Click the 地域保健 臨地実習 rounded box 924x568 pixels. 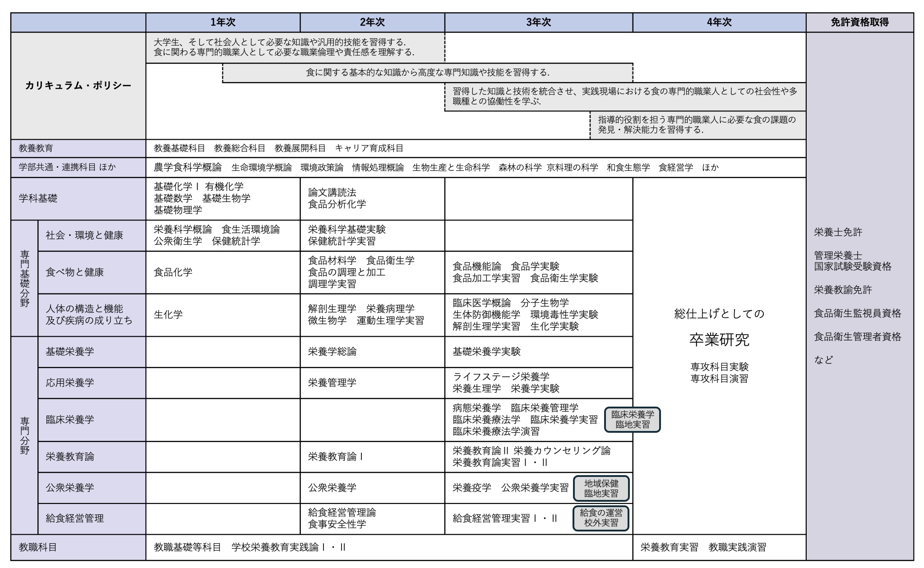pos(601,488)
